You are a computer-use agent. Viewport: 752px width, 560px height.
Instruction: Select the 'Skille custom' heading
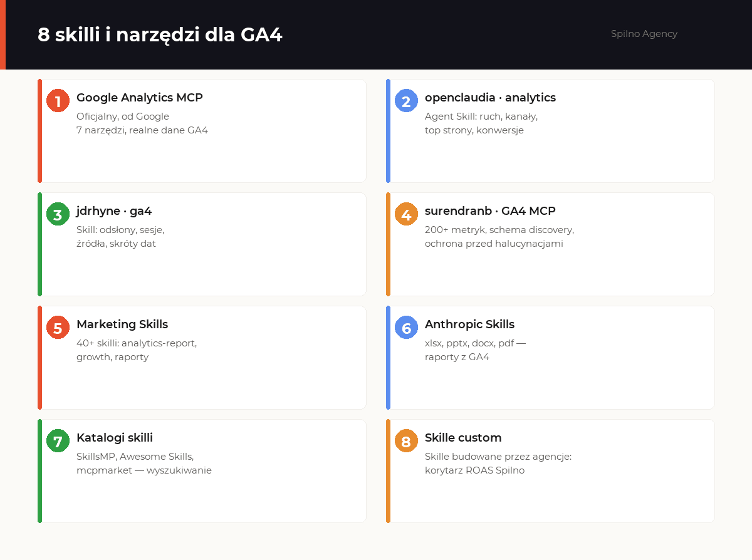(x=463, y=438)
